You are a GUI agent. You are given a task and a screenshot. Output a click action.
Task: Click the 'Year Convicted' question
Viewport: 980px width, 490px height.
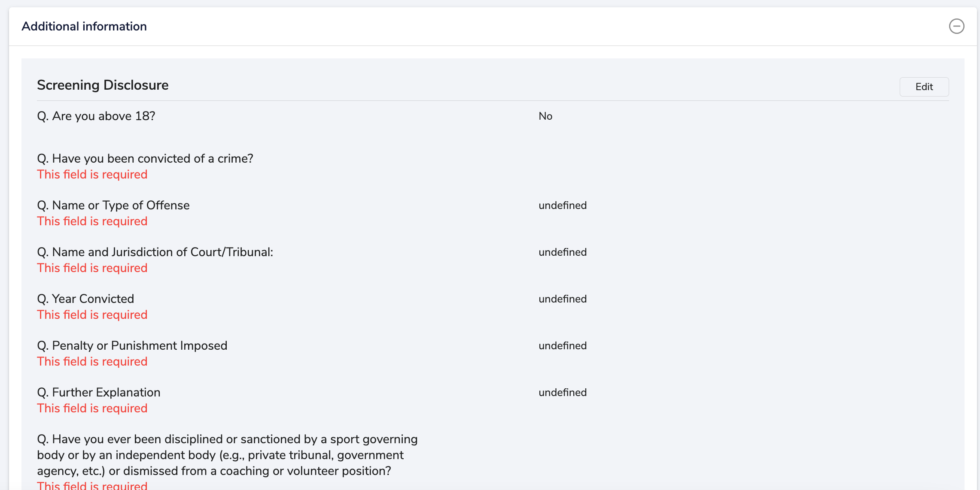pos(85,299)
